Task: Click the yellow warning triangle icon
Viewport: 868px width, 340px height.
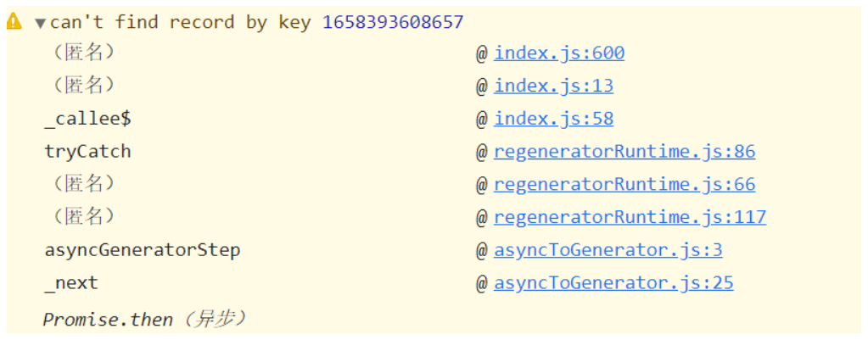Action: (14, 22)
